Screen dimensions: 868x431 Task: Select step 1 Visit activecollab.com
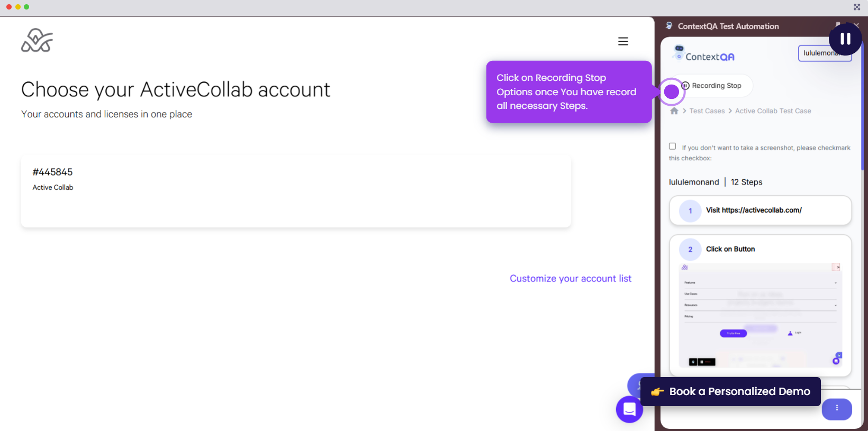coord(760,210)
